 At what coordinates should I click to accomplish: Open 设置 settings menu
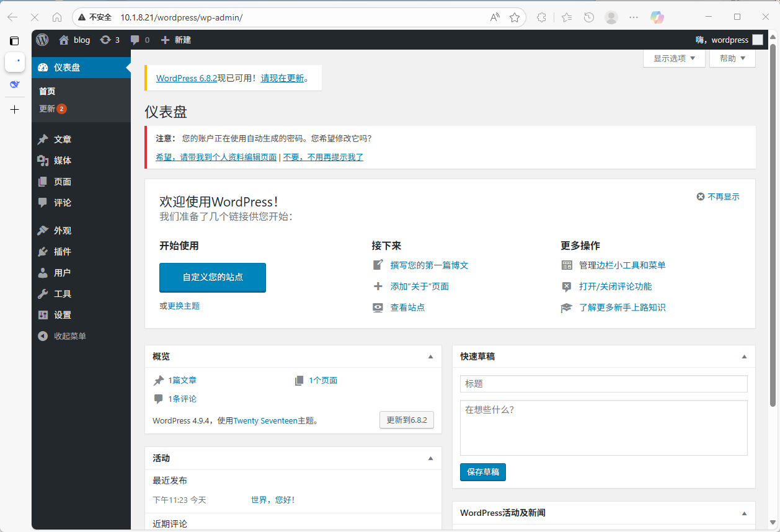coord(81,315)
